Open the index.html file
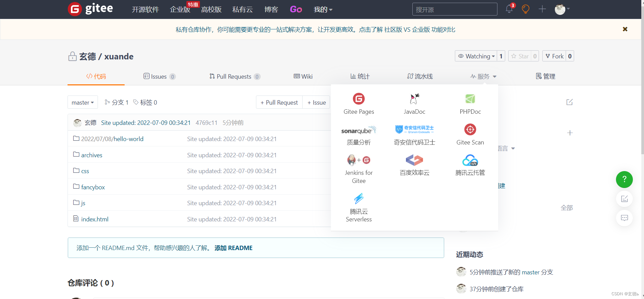Viewport: 644px width, 299px height. click(95, 219)
